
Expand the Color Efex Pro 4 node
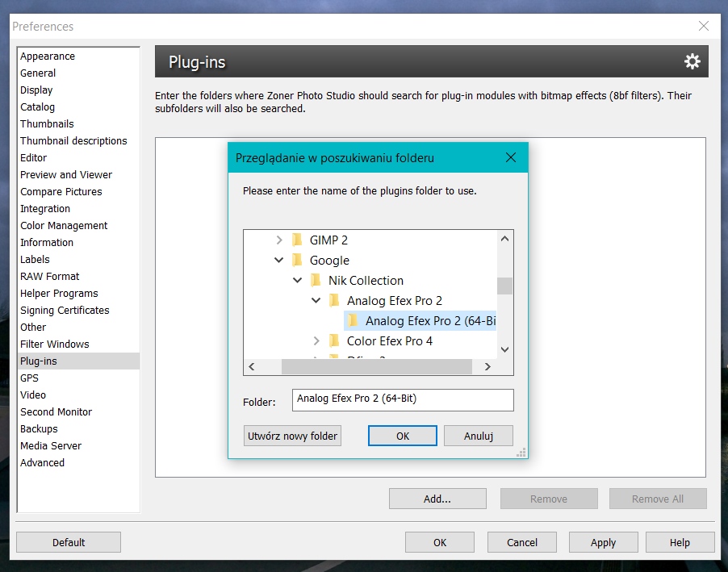point(316,340)
